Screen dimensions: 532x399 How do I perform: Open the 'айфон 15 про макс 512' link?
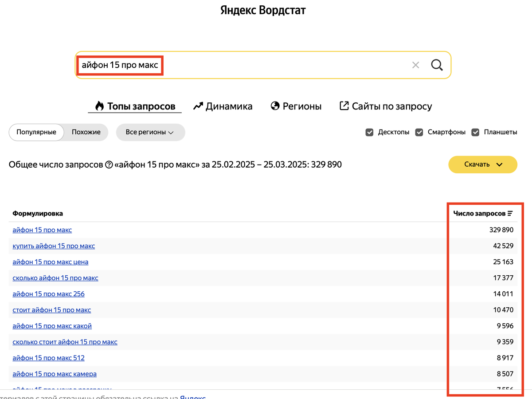point(49,358)
